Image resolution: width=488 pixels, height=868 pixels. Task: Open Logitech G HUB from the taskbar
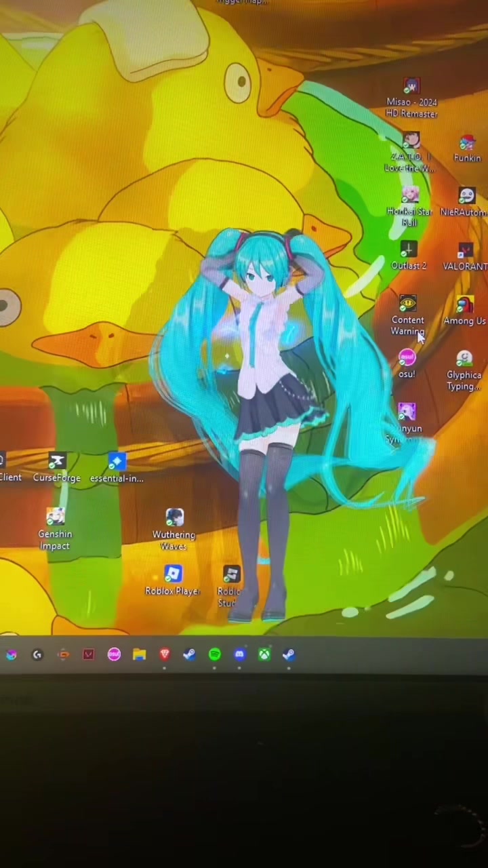coord(37,654)
